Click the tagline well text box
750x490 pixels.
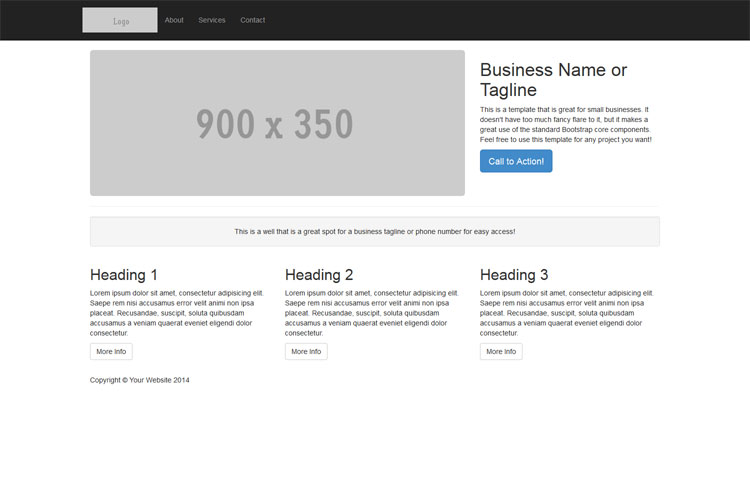375,231
